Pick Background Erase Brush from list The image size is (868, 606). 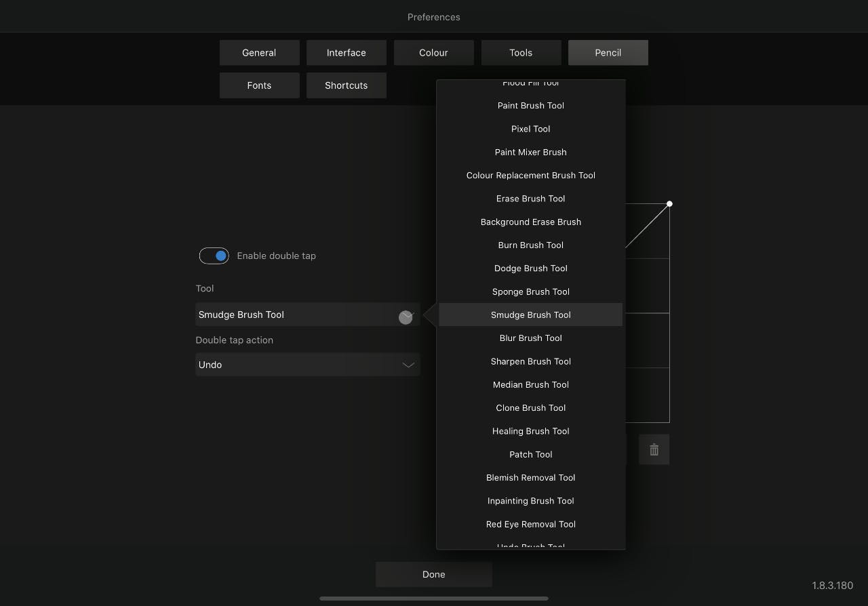(x=530, y=222)
